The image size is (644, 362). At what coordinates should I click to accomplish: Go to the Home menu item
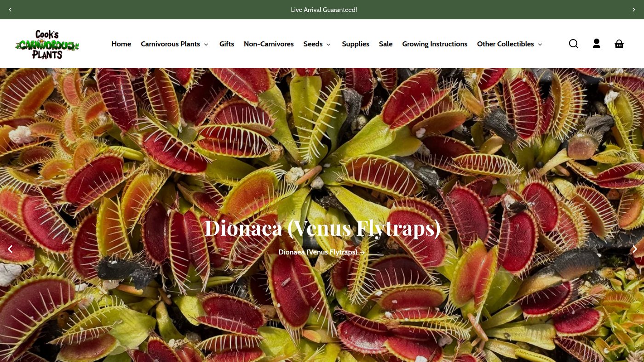click(x=121, y=44)
